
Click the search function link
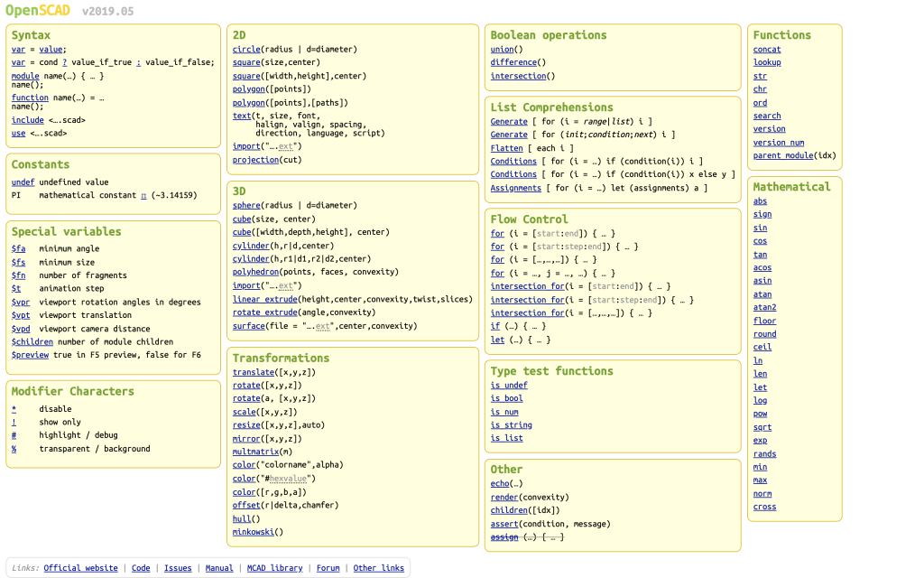(x=767, y=116)
